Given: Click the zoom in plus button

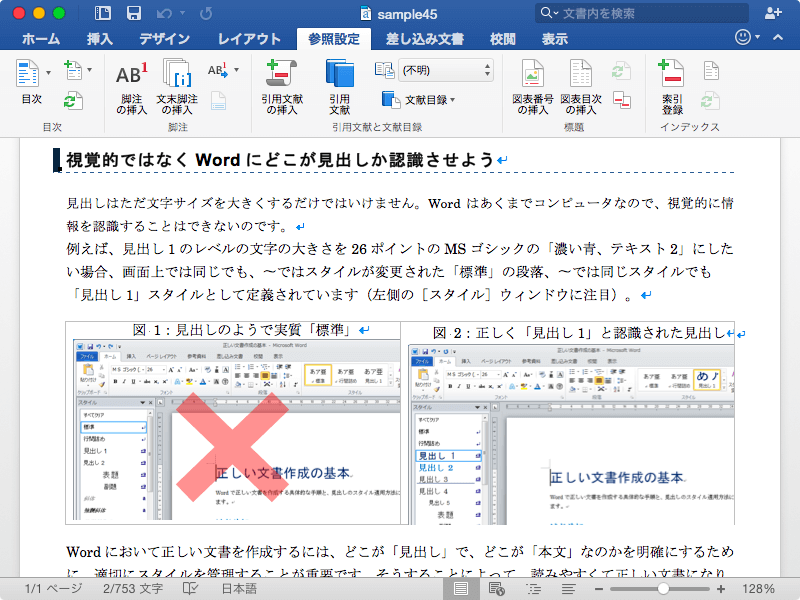Looking at the screenshot, I should (x=720, y=589).
